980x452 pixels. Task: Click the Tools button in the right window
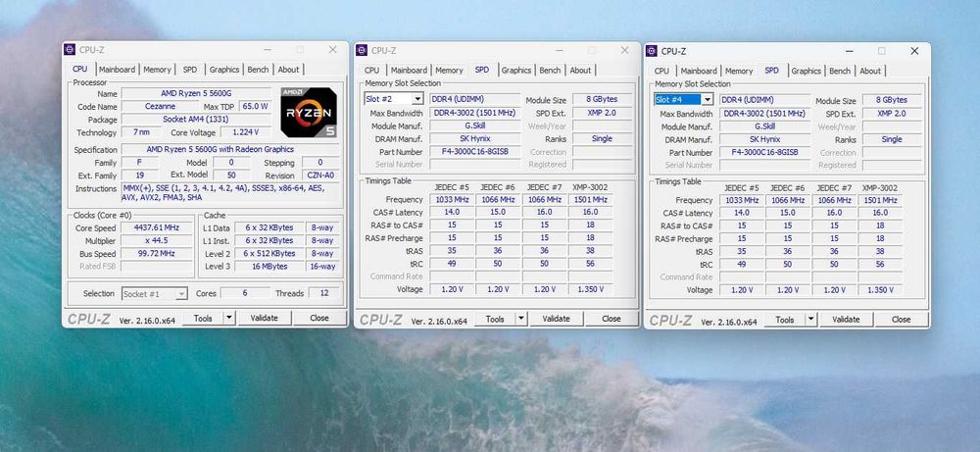pos(785,320)
